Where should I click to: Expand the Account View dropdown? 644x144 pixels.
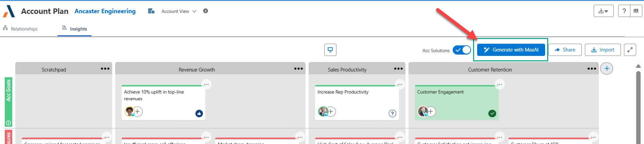click(x=179, y=11)
